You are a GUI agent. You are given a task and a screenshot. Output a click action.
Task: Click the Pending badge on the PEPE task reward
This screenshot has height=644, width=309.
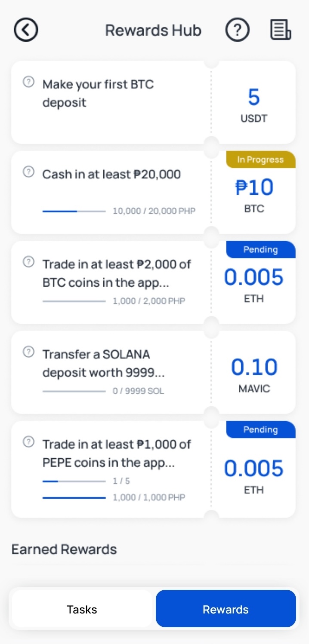(260, 429)
